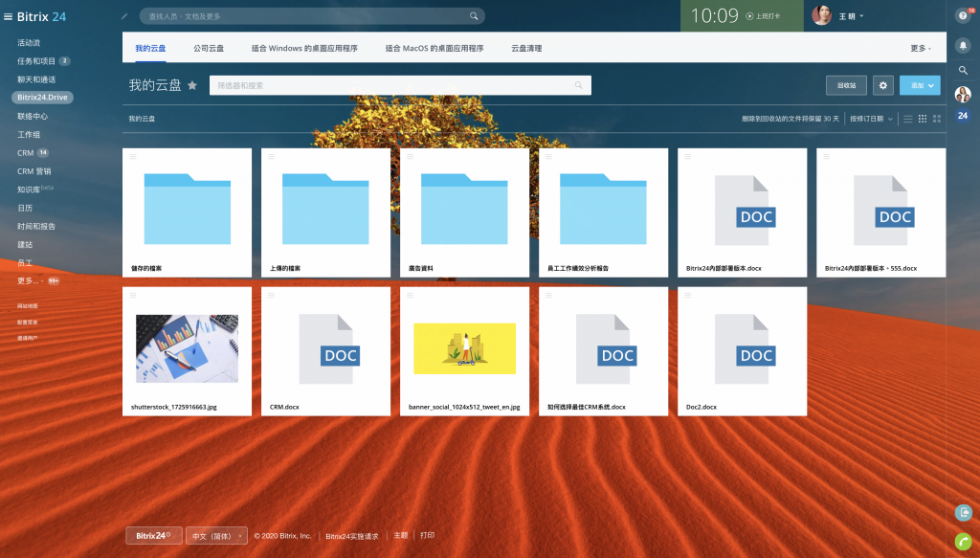This screenshot has height=558, width=980.
Task: Star 我的云盘 as favorite
Action: [192, 85]
